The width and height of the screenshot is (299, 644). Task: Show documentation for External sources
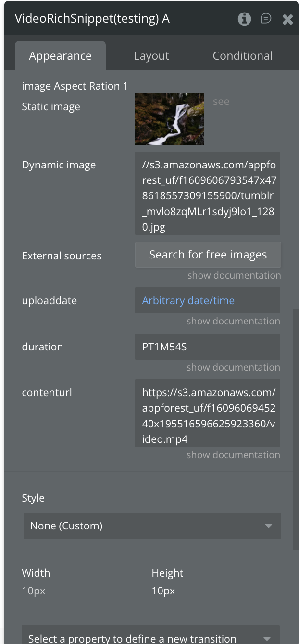(x=234, y=275)
